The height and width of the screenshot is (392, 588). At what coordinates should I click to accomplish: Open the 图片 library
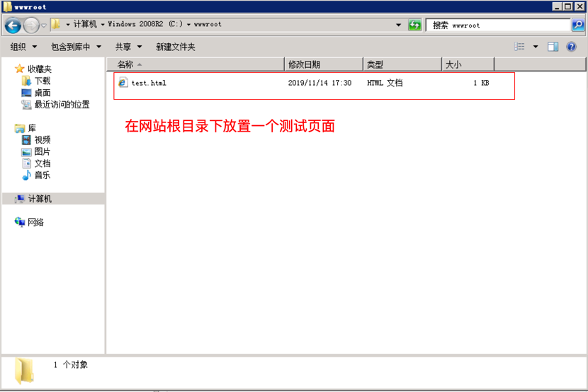tap(43, 151)
